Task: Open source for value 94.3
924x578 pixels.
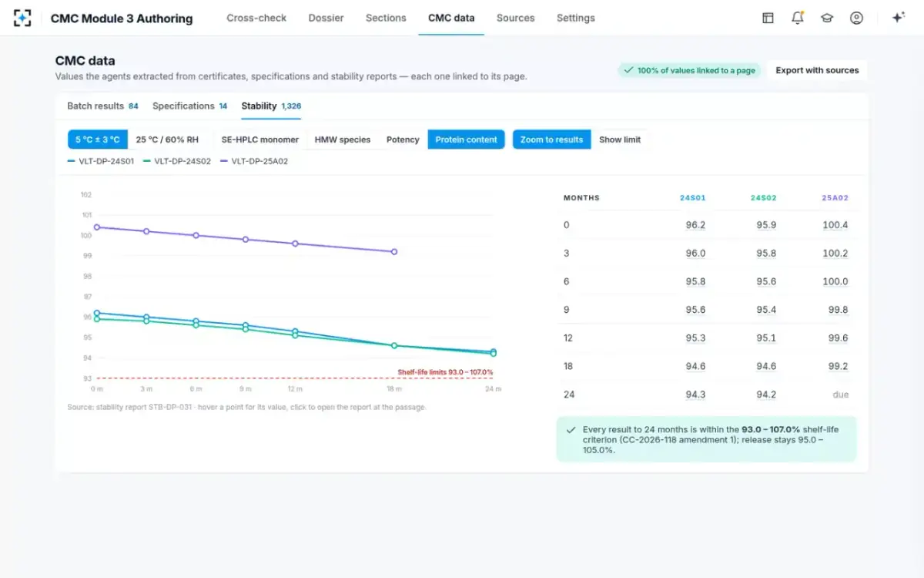Action: 695,395
